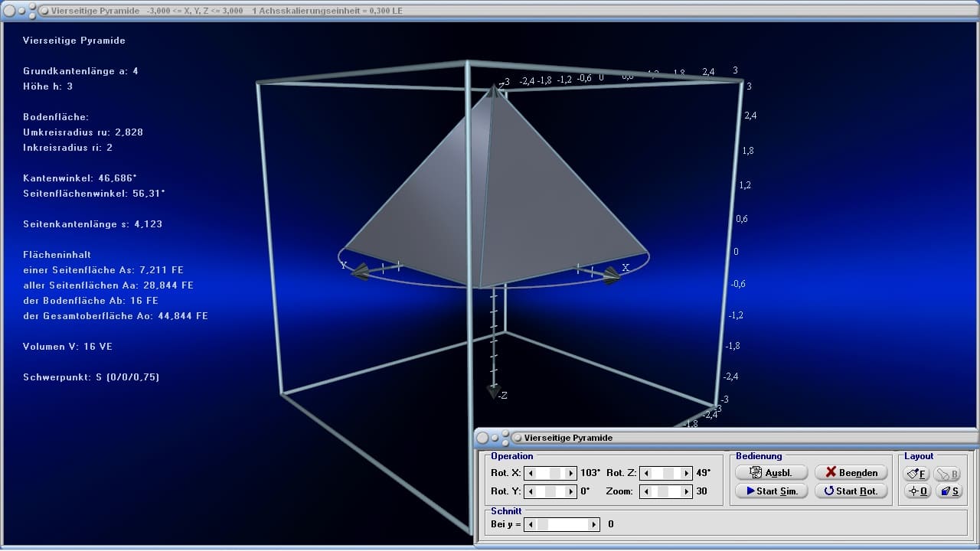Zoom out using Zoom left arrow

(x=646, y=491)
